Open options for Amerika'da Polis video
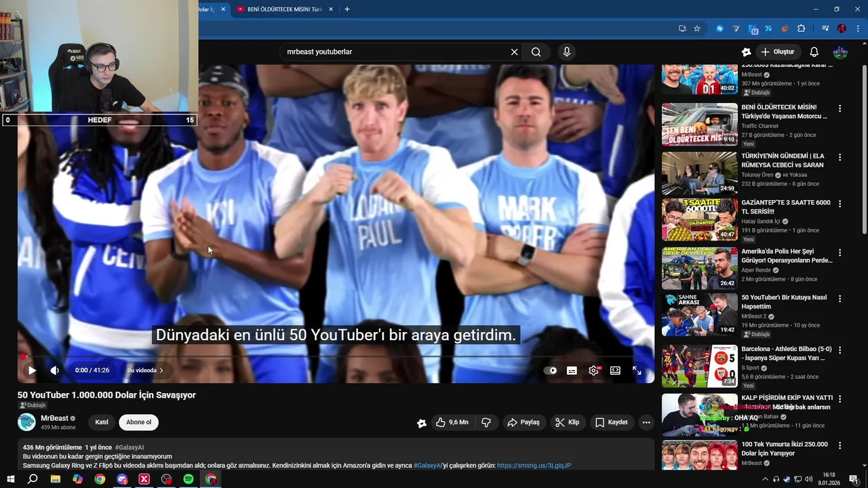The width and height of the screenshot is (868, 488). (x=840, y=252)
